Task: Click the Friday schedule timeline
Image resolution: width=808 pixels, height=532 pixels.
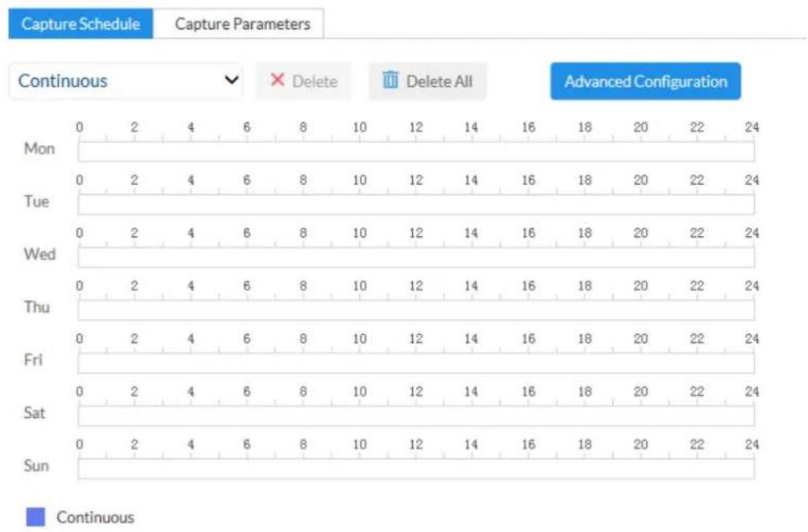Action: [417, 363]
